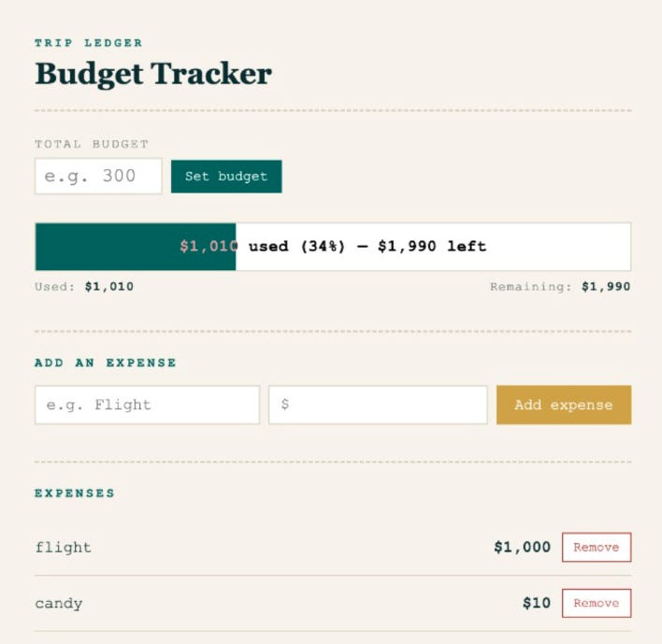Click the $1,000 flight amount
Image resolution: width=662 pixels, height=644 pixels.
tap(523, 548)
